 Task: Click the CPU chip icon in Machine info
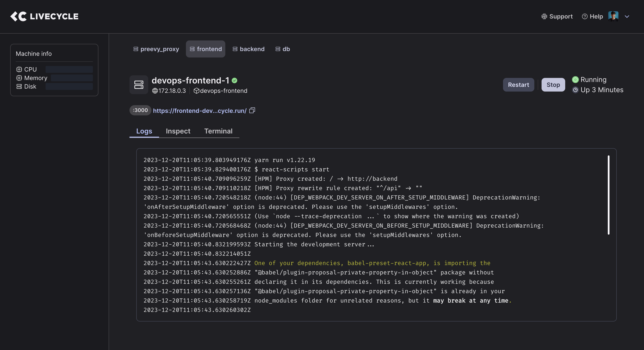19,69
